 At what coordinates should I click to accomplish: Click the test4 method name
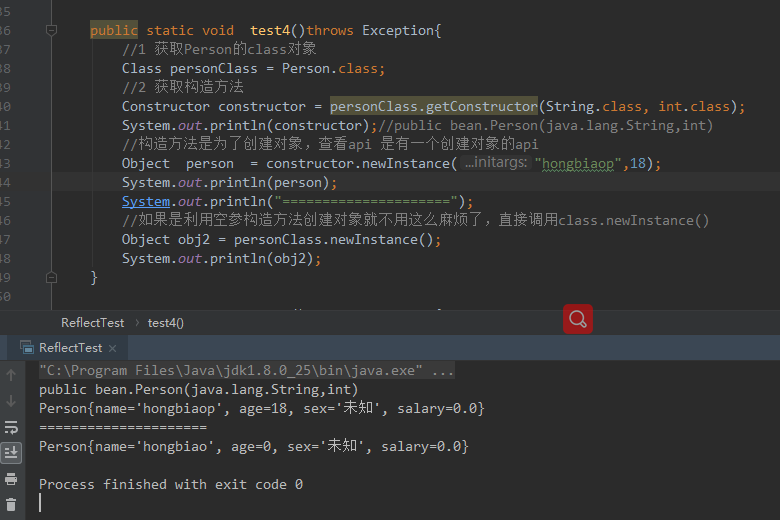270,30
